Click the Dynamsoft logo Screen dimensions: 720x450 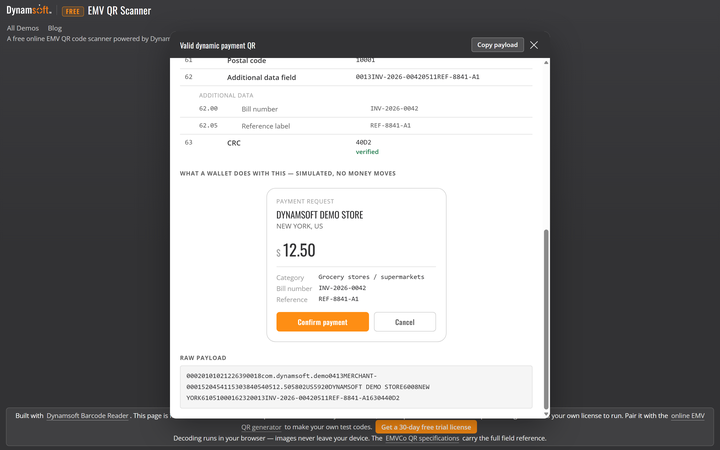click(29, 10)
